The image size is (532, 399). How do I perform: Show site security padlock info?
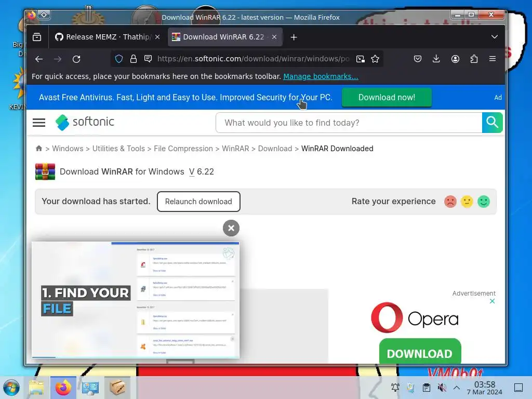pyautogui.click(x=134, y=59)
